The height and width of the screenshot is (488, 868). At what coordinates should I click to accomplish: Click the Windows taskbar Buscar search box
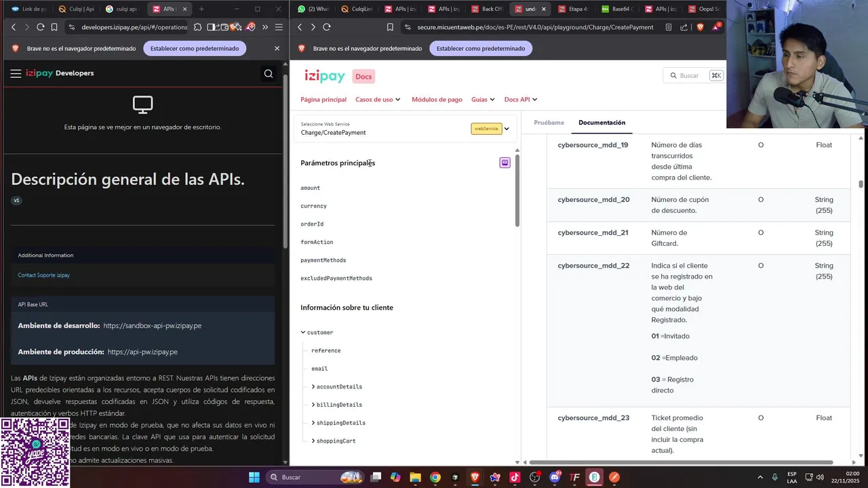[x=315, y=477]
